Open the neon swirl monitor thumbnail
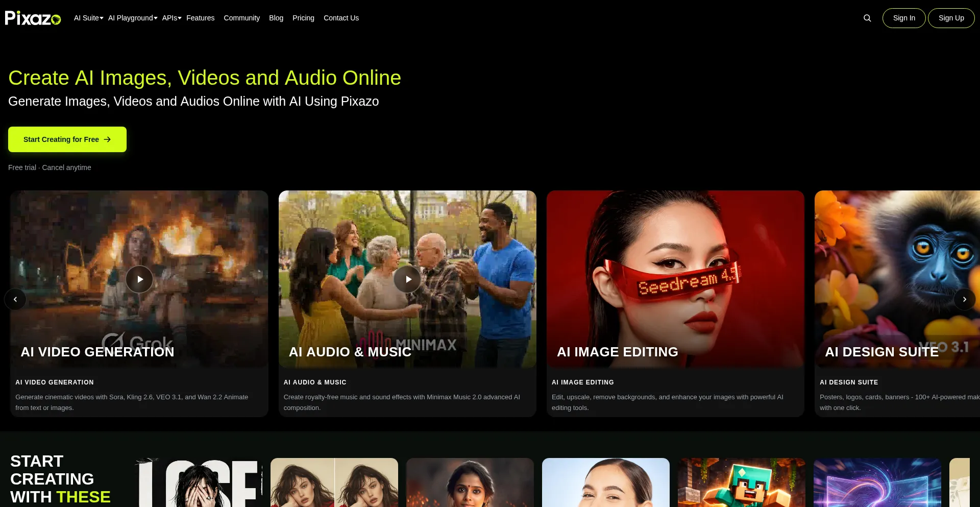Image resolution: width=980 pixels, height=507 pixels. (877, 482)
